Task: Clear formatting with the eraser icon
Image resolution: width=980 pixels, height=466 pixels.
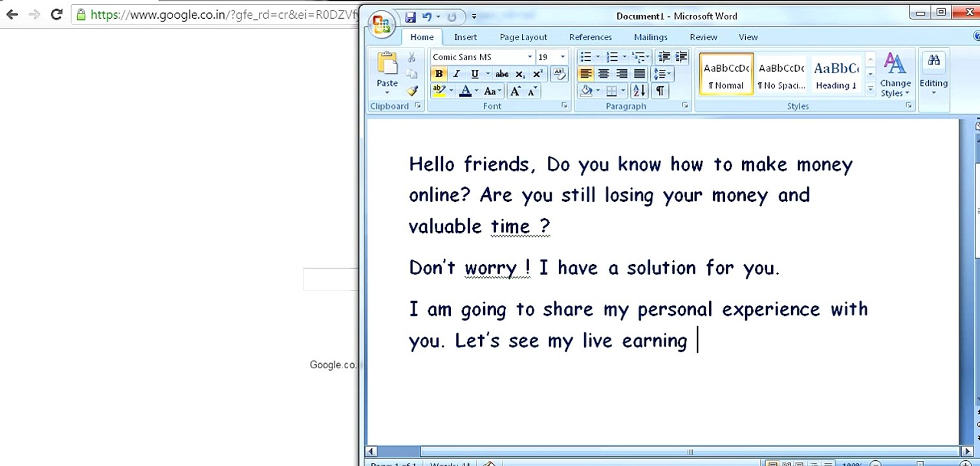Action: coord(560,74)
